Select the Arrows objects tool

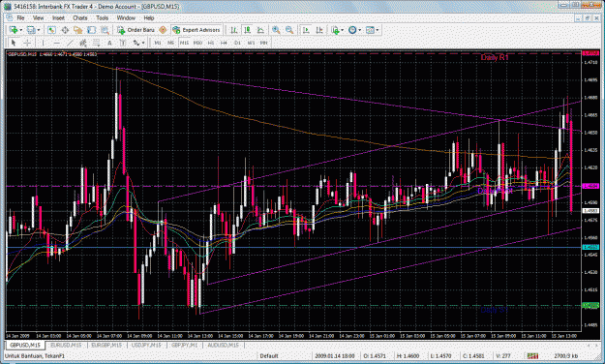pyautogui.click(x=136, y=43)
